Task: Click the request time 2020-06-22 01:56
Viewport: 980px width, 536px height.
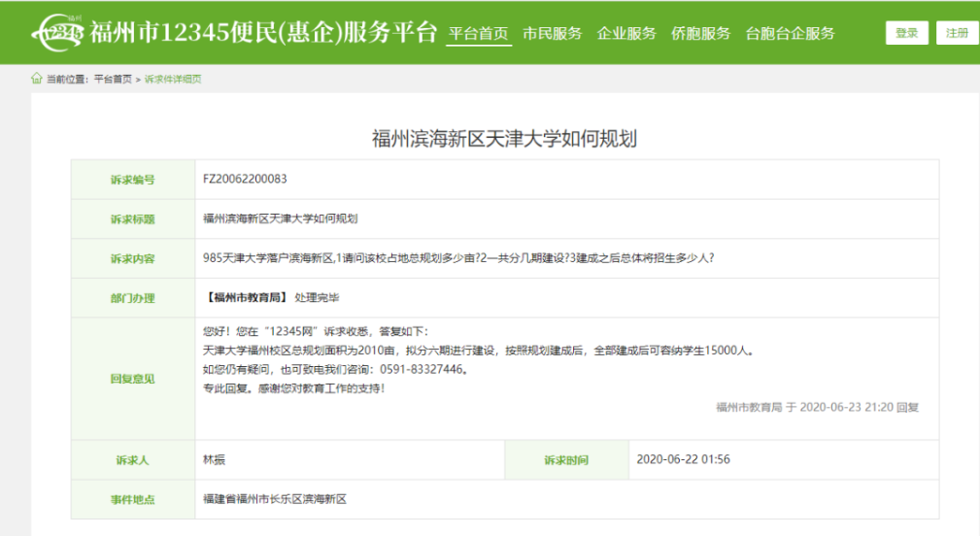Action: pyautogui.click(x=683, y=460)
